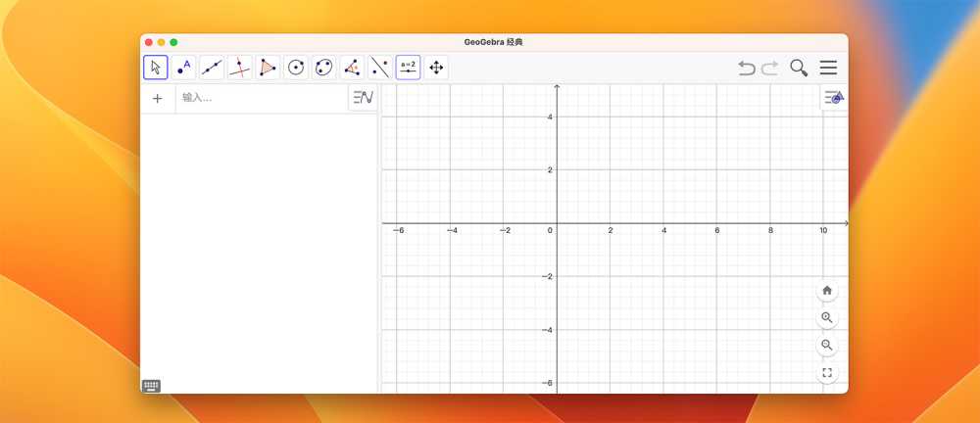Maximize the GeoGebra window
The image size is (980, 423).
point(173,42)
